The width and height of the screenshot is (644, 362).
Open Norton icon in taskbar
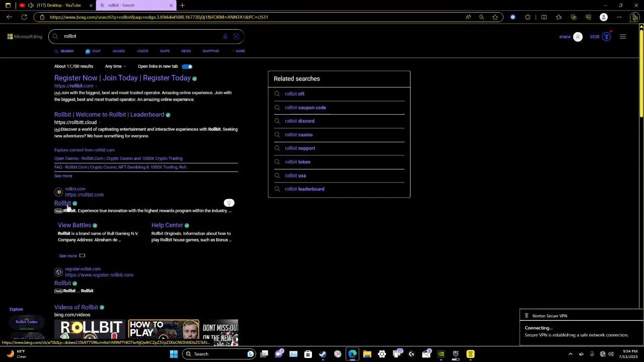click(470, 354)
